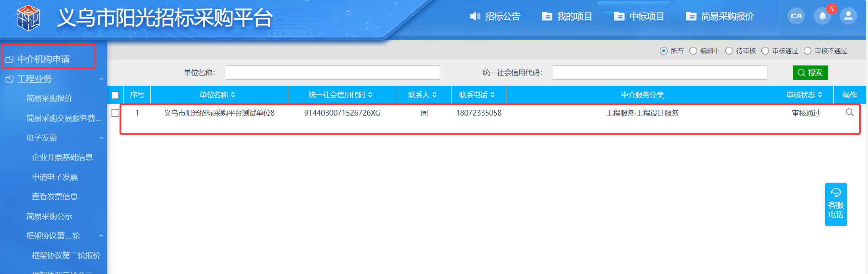Viewport: 868px width, 274px height.
Task: Open 中介机构申请 in the sidebar
Action: (43, 59)
